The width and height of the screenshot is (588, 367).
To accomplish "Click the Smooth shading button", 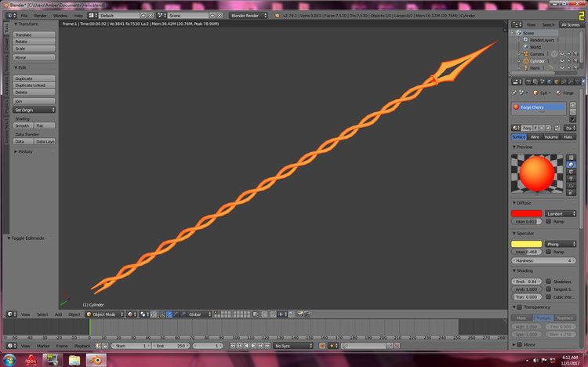I will (24, 125).
